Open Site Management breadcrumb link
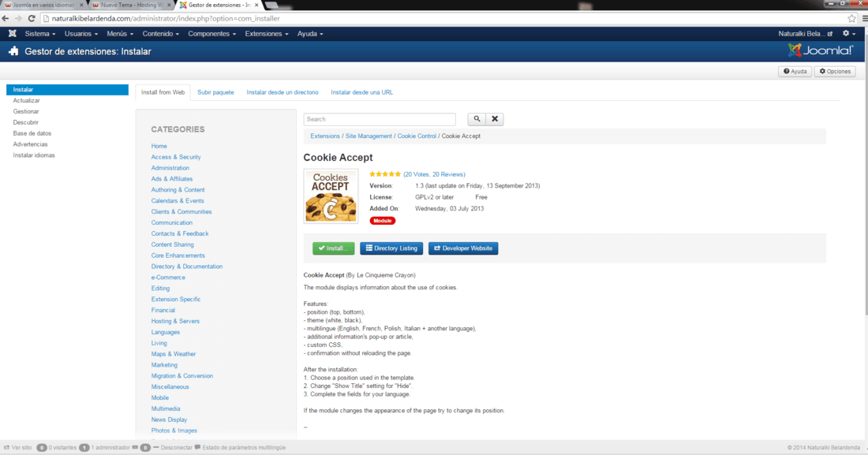This screenshot has width=868, height=455. 369,136
